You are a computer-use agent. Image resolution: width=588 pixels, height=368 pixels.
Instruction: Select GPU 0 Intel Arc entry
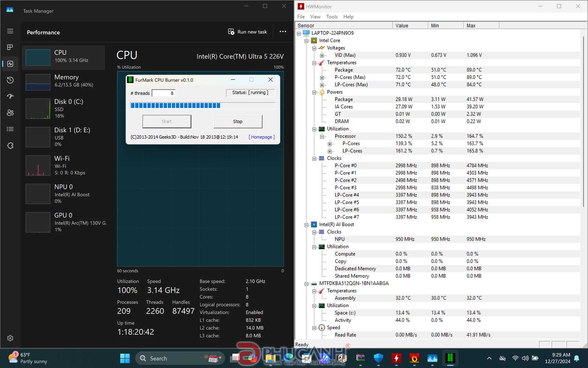coord(63,222)
